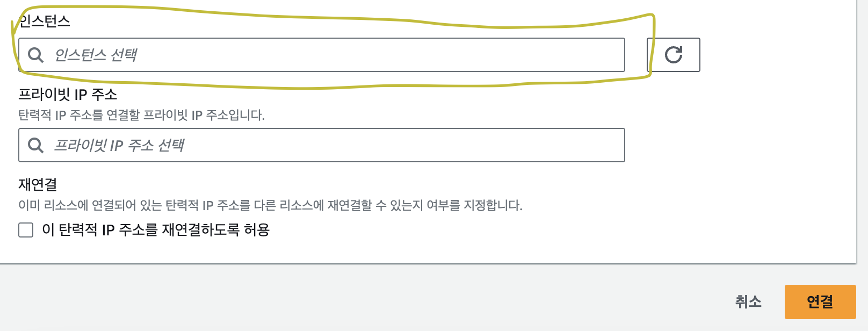This screenshot has width=868, height=331.
Task: Click the 이 탄력적 IP 주소를 재연결하도록 허용 label text
Action: pos(156,230)
